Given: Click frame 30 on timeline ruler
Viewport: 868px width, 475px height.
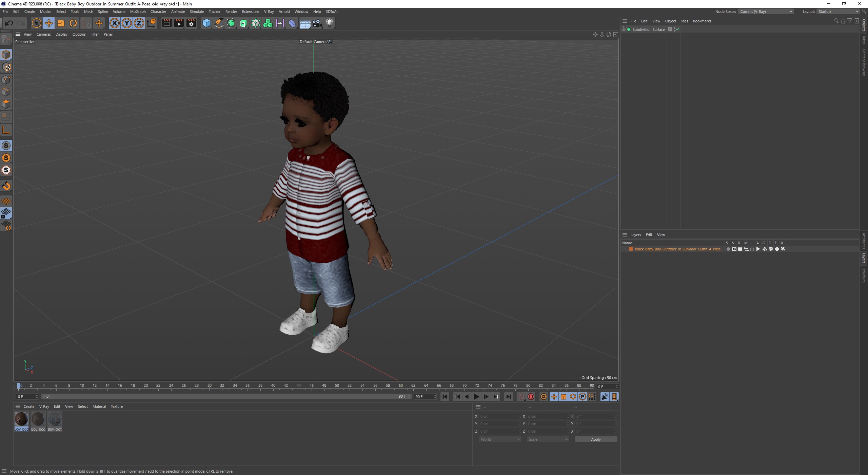Looking at the screenshot, I should tap(210, 386).
